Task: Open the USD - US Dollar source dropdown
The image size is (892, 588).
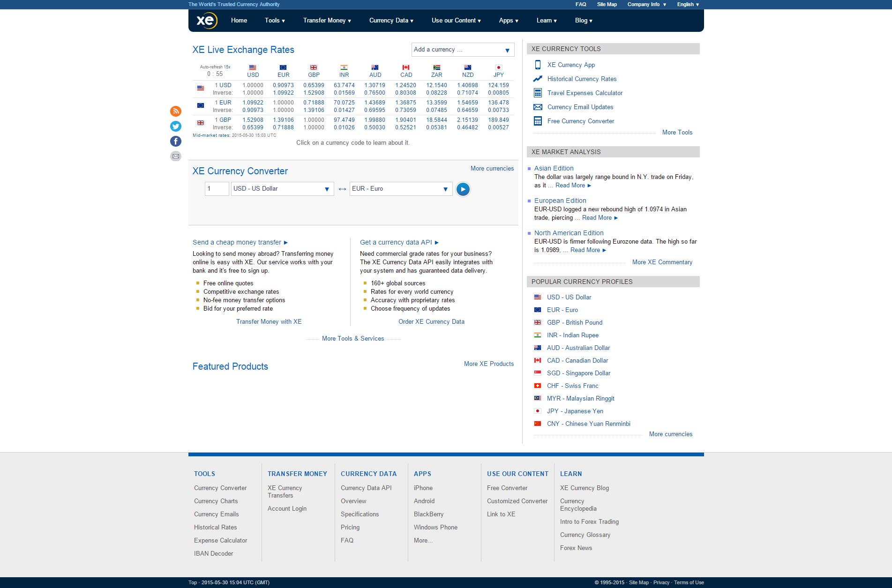Action: tap(282, 189)
